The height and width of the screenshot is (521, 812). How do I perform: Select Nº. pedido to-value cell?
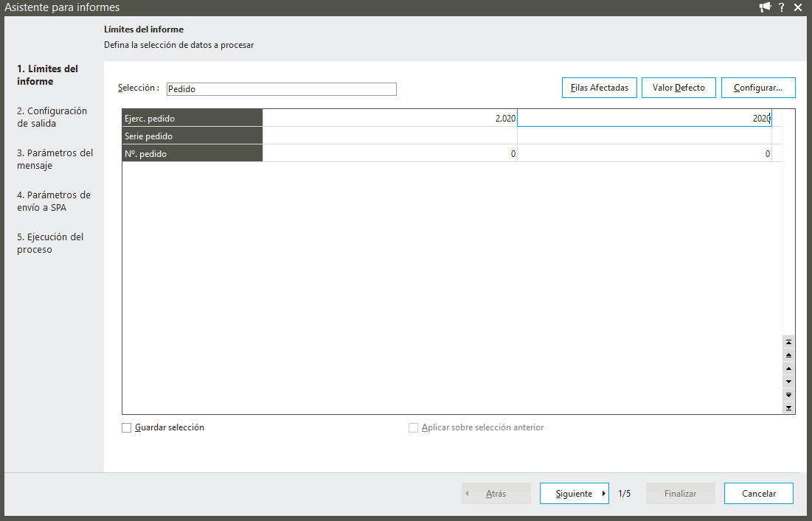(x=644, y=153)
